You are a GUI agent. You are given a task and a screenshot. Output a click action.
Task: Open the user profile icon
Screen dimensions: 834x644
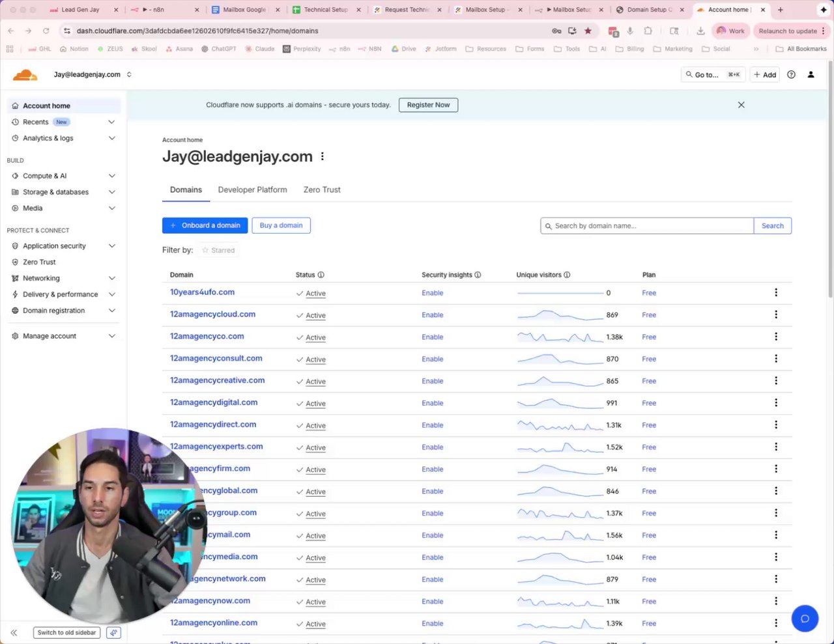tap(811, 75)
